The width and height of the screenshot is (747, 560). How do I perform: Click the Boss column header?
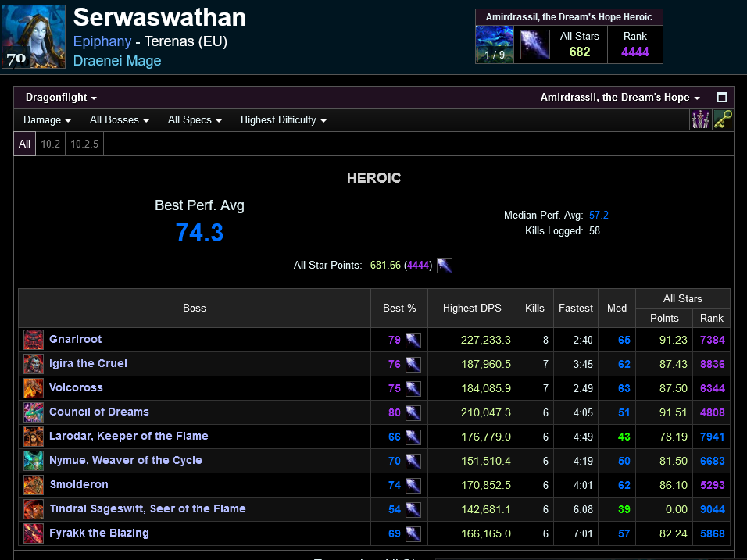coord(195,308)
